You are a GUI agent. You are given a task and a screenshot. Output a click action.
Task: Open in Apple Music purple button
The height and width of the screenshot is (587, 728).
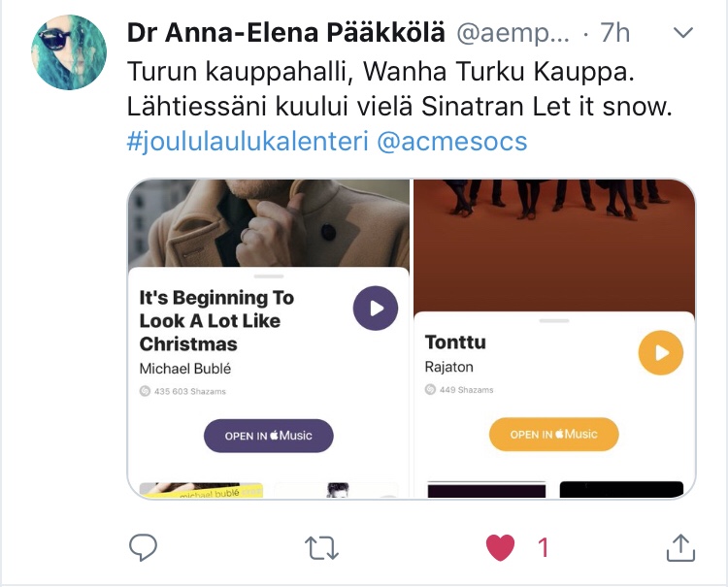[x=268, y=436]
